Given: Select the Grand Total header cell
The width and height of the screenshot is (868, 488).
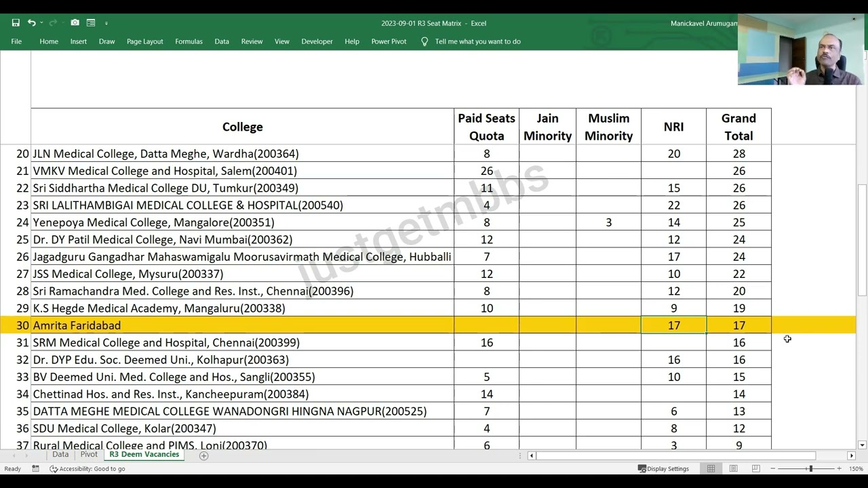Looking at the screenshot, I should tap(738, 127).
